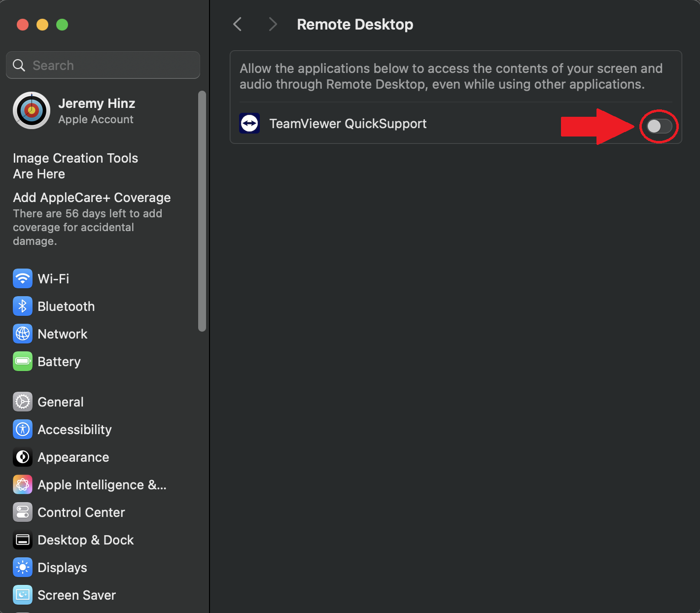The width and height of the screenshot is (700, 613).
Task: Click the Add AppleCare+ Coverage notice
Action: [92, 197]
